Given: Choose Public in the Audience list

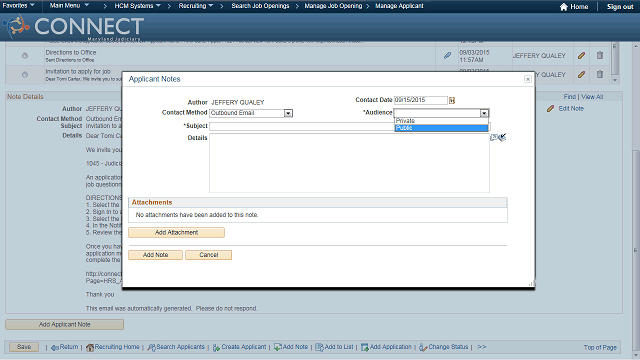Looking at the screenshot, I should point(441,128).
